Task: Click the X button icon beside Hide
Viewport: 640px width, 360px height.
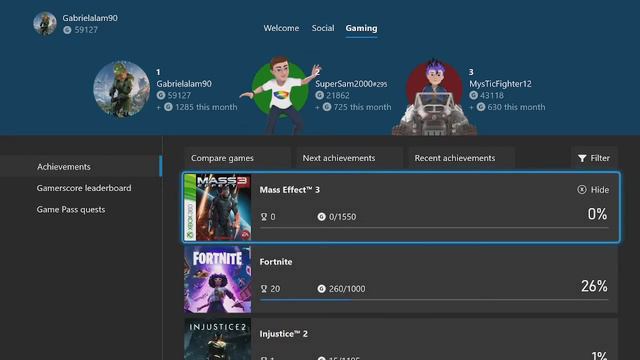Action: pyautogui.click(x=582, y=190)
